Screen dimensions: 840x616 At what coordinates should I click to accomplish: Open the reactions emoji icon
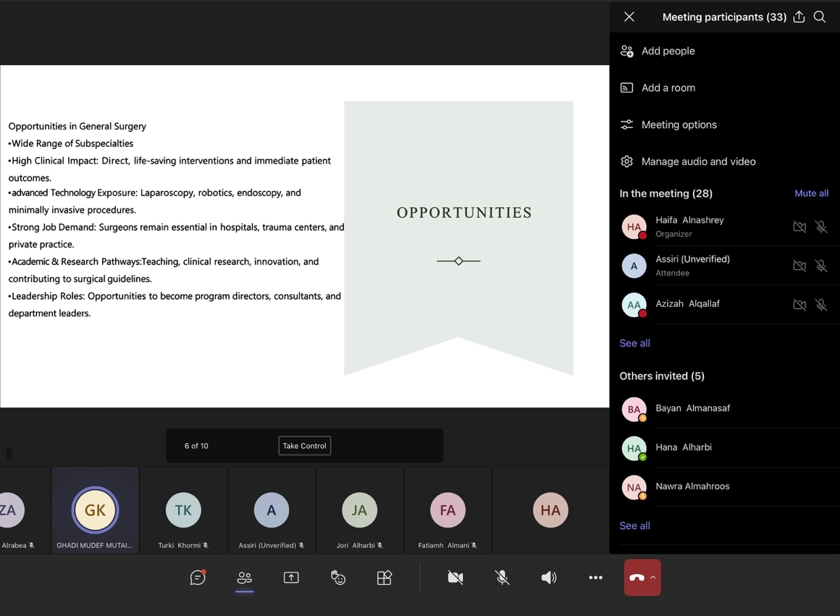338,578
